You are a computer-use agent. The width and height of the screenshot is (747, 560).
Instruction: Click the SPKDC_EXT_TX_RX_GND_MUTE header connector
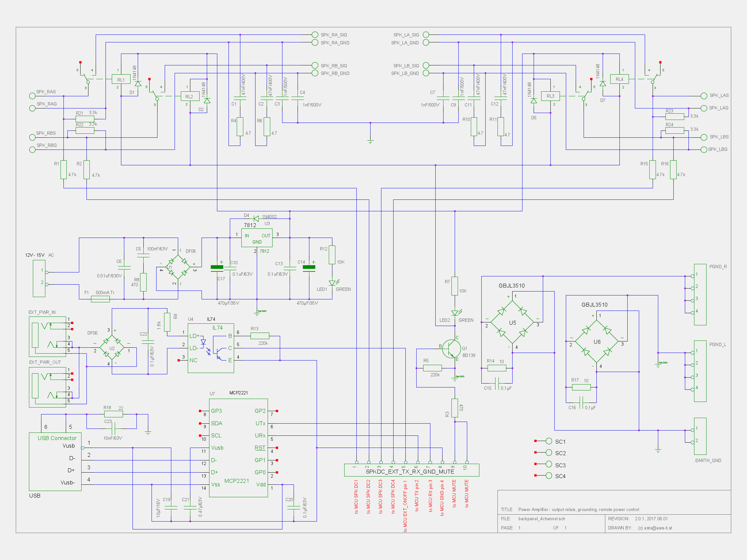tap(411, 470)
